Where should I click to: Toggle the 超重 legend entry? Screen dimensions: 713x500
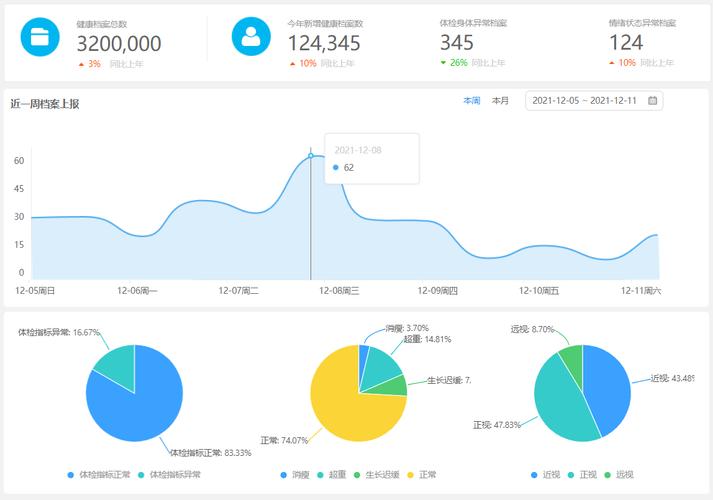tap(332, 475)
